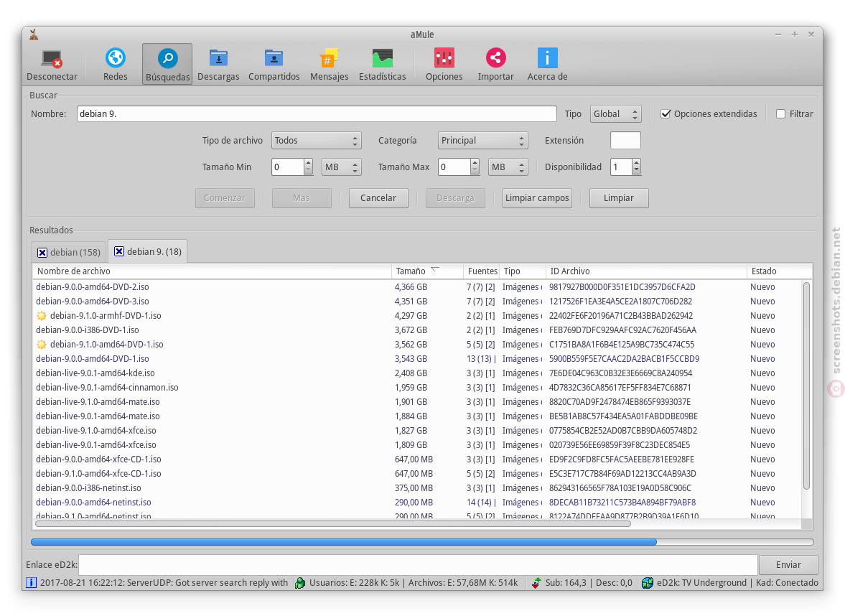
Task: Click the Desconectar toolbar icon
Action: pyautogui.click(x=52, y=58)
